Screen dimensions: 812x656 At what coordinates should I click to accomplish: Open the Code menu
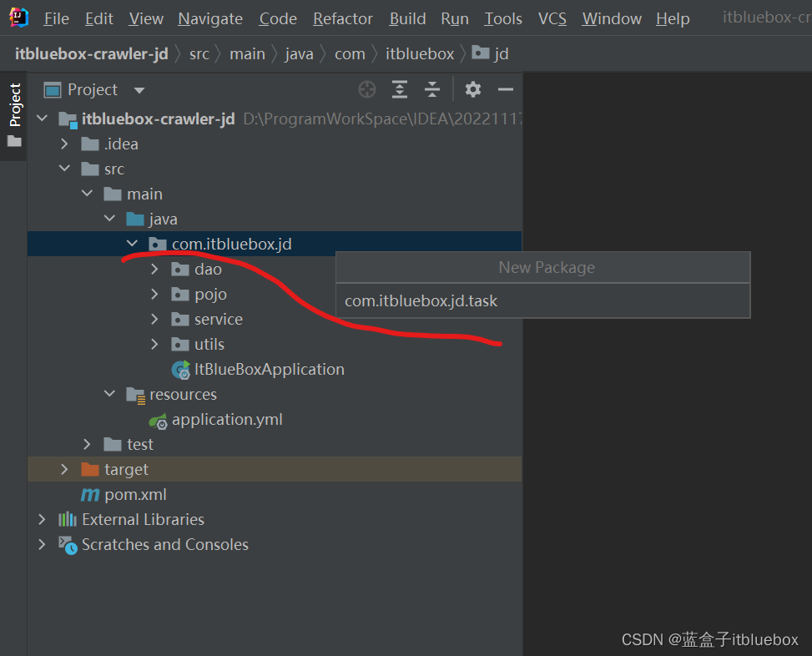(278, 18)
